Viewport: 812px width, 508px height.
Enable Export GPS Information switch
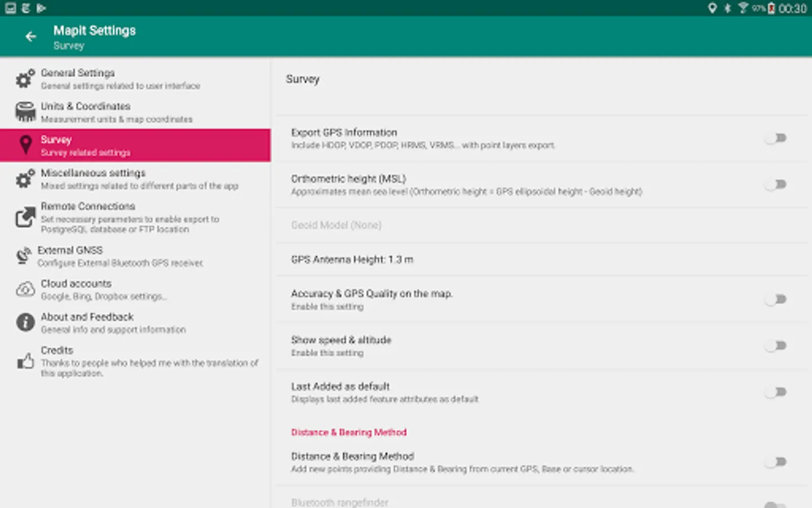776,138
